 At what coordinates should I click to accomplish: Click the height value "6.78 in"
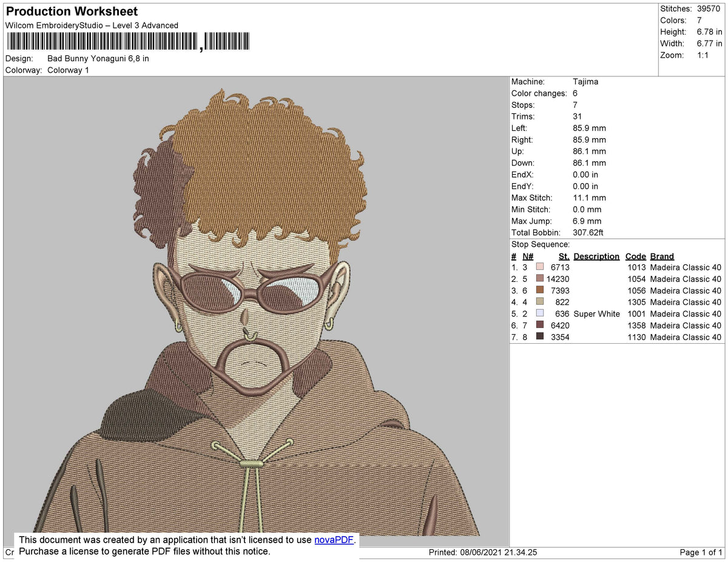[709, 32]
